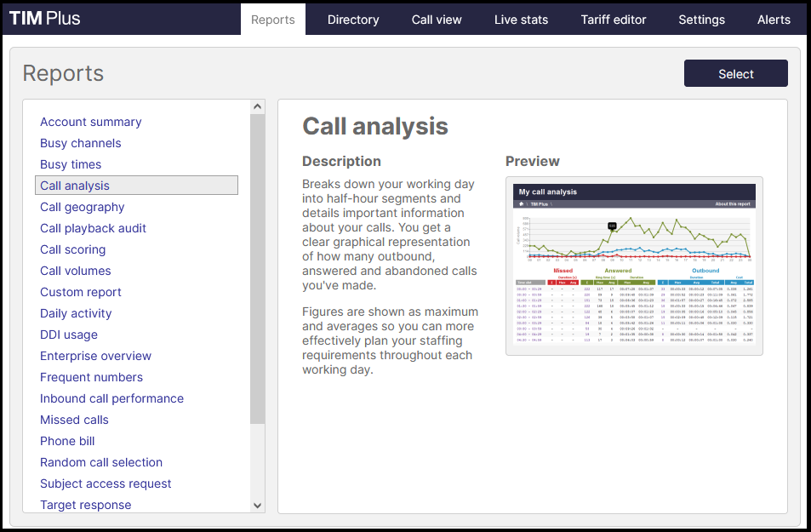
Task: Open the Call view section
Action: click(436, 19)
